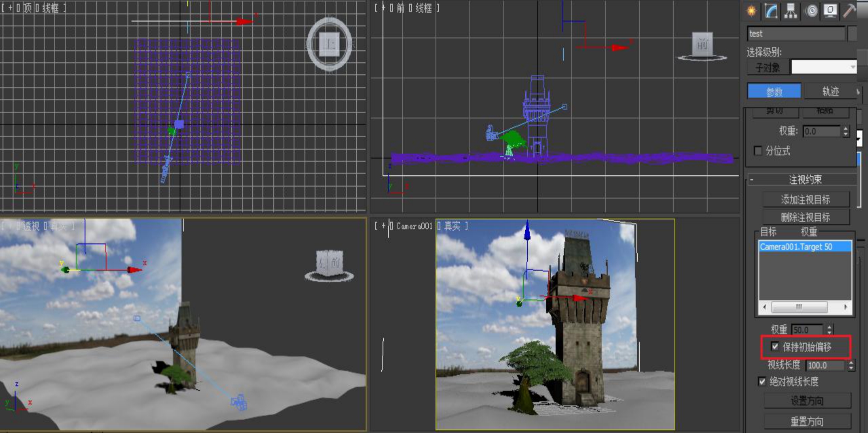868x433 pixels.
Task: Click the 删除注视目标 button
Action: click(806, 217)
